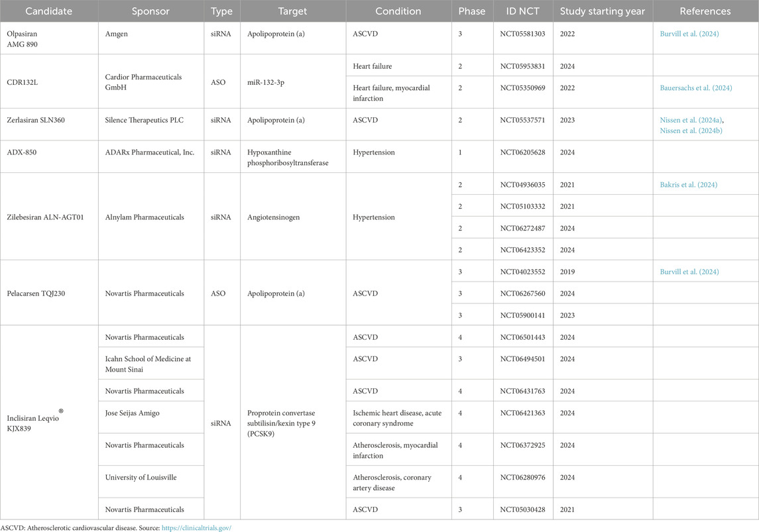Click the Icahn School of Medicine sponsor cell

click(x=150, y=364)
